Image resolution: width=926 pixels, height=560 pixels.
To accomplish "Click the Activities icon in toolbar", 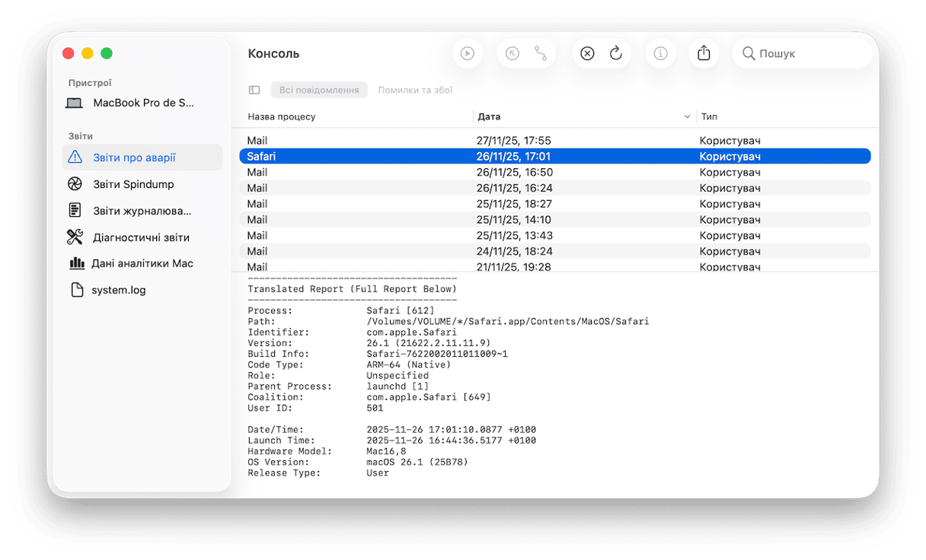I will 541,53.
